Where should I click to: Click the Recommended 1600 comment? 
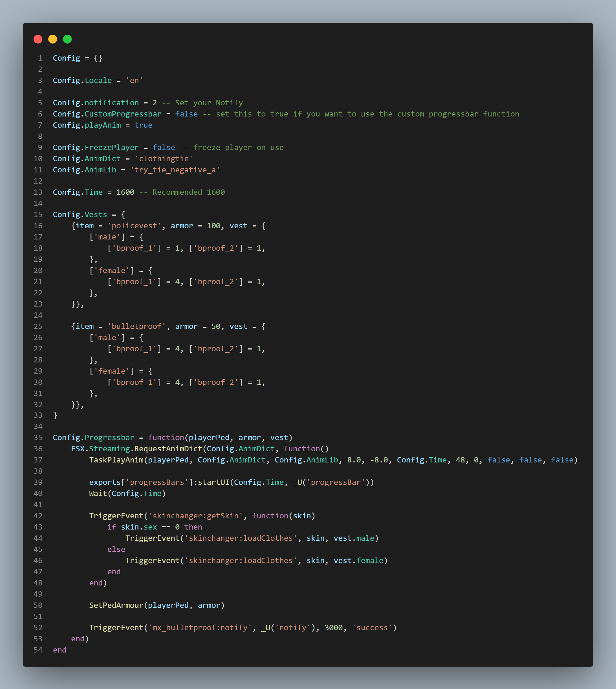coord(182,192)
